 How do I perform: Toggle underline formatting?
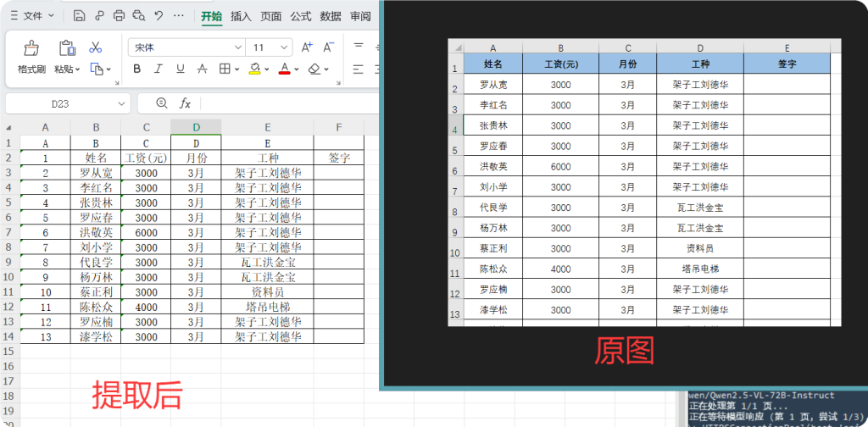pyautogui.click(x=180, y=69)
